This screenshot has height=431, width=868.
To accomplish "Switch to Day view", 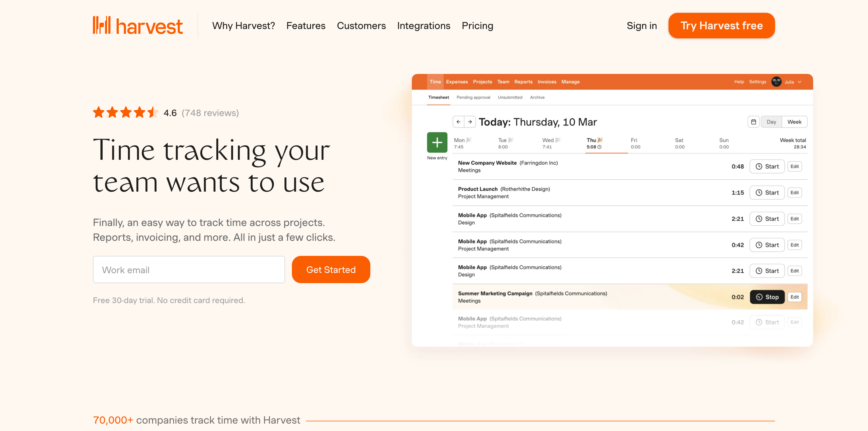I will coord(771,122).
